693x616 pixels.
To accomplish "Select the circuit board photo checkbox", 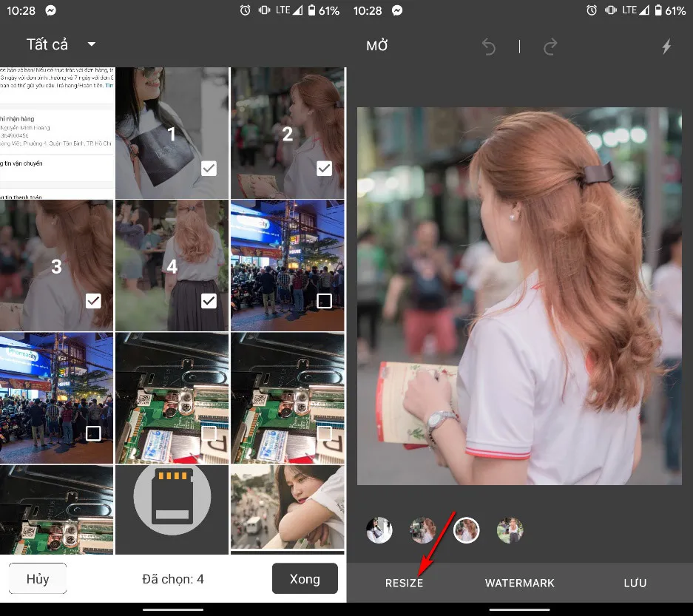I will tap(208, 434).
